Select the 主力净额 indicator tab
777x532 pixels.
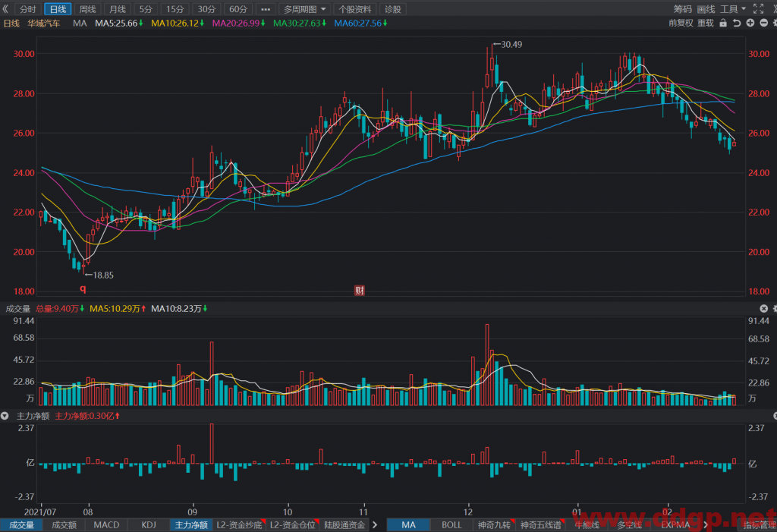191,525
